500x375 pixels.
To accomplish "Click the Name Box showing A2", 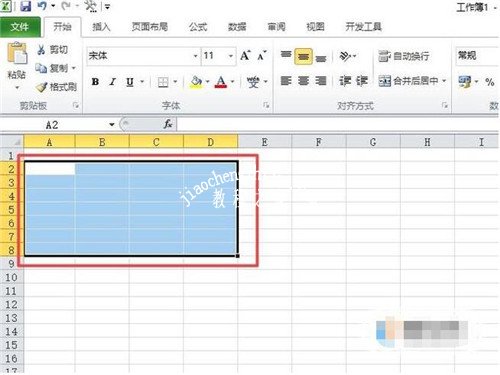I will click(52, 125).
